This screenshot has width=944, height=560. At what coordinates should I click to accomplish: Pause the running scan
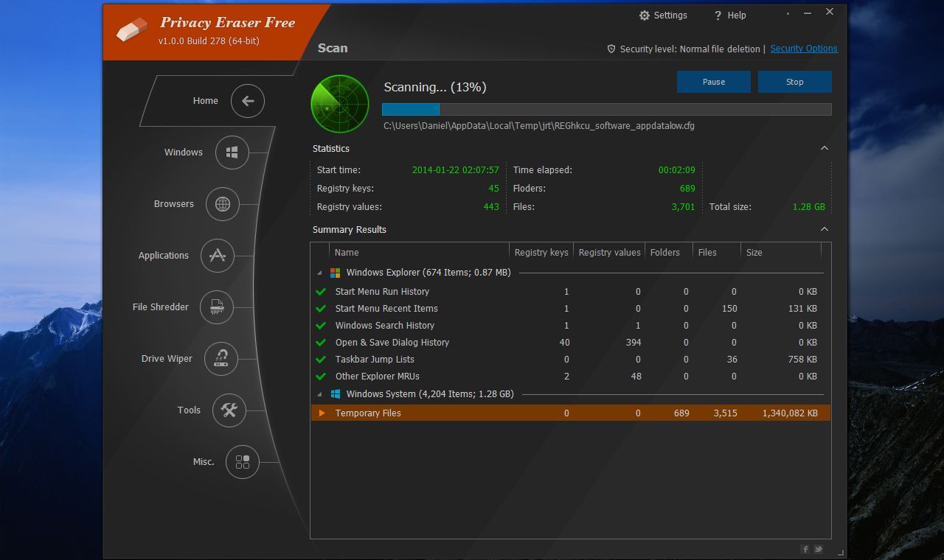point(714,82)
